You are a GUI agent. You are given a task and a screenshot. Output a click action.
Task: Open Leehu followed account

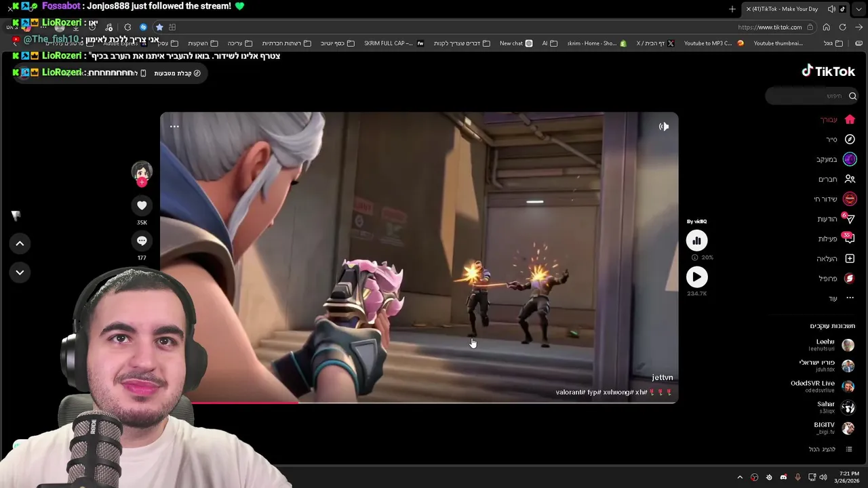831,345
